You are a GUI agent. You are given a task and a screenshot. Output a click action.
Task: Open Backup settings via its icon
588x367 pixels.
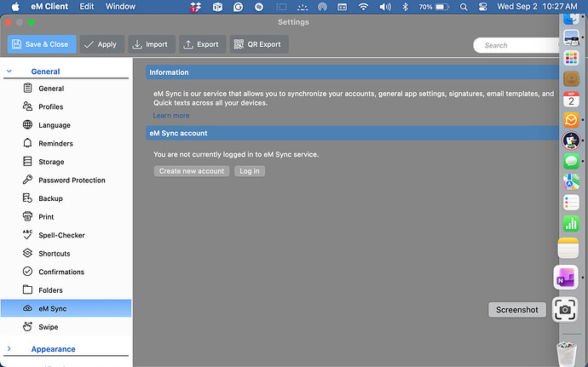point(27,198)
